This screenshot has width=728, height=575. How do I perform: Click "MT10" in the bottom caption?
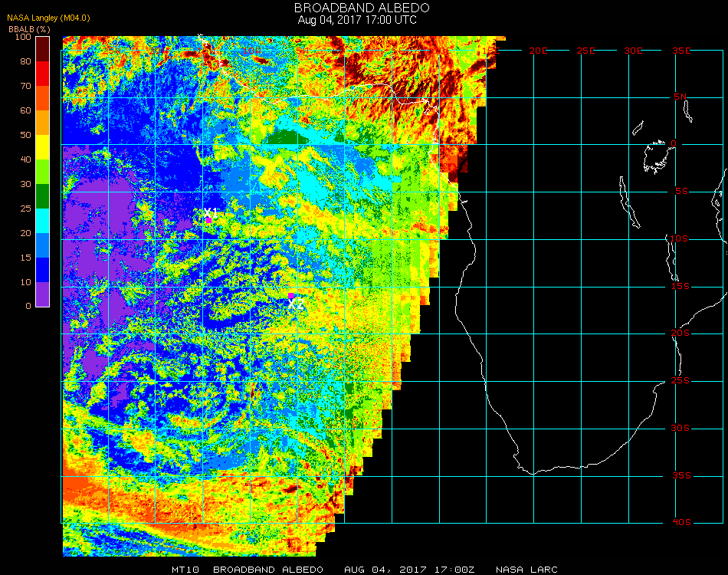(x=185, y=570)
